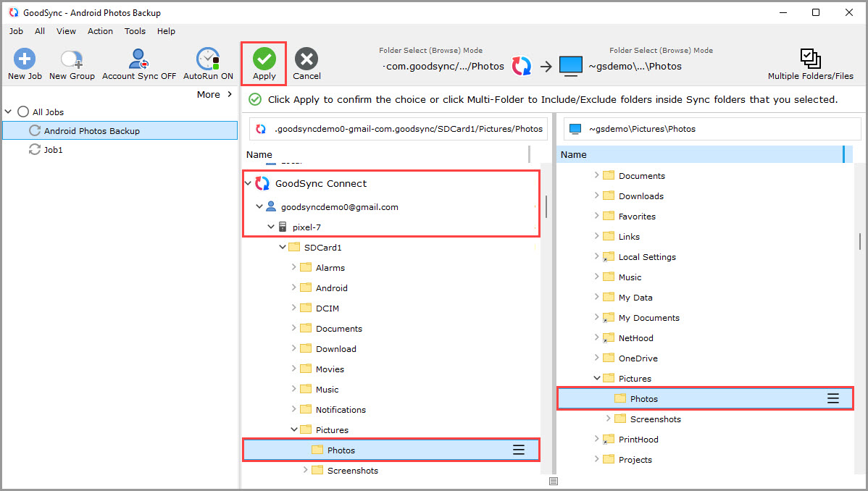Select Android Photos Backup job
868x491 pixels.
tap(120, 130)
